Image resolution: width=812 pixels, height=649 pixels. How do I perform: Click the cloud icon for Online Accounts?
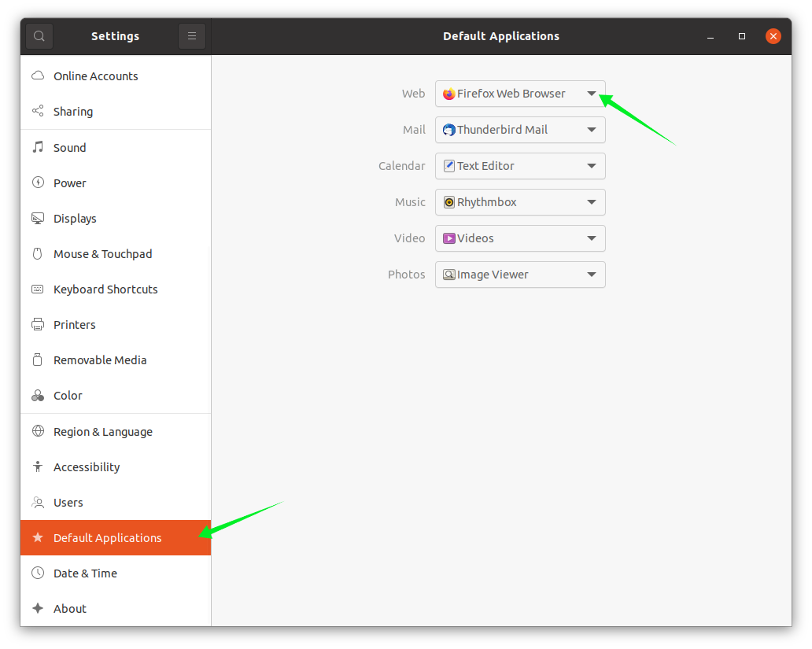click(x=38, y=76)
